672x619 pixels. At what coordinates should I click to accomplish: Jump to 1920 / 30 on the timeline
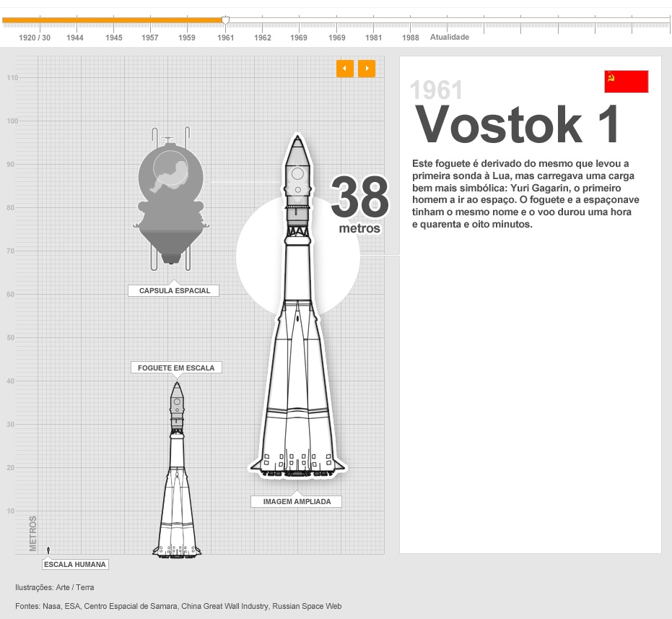click(35, 38)
